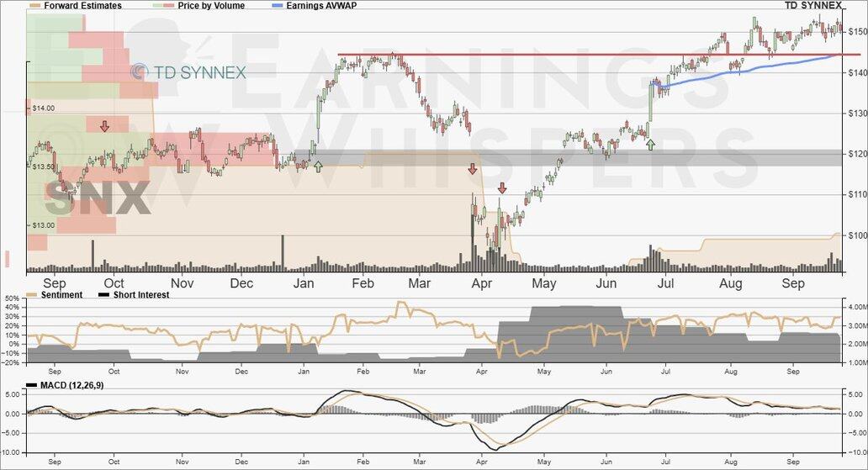
Task: Click the $13.50 forward estimate label
Action: pyautogui.click(x=43, y=166)
